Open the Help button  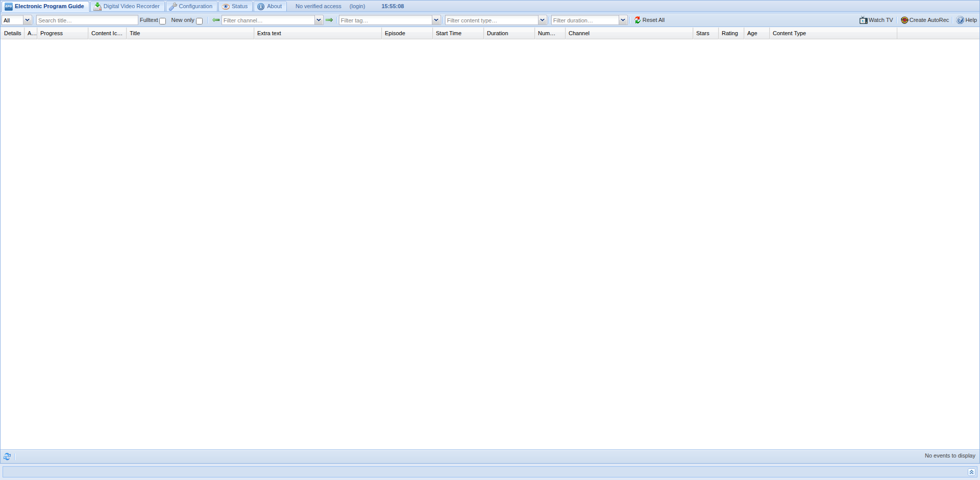click(x=966, y=20)
